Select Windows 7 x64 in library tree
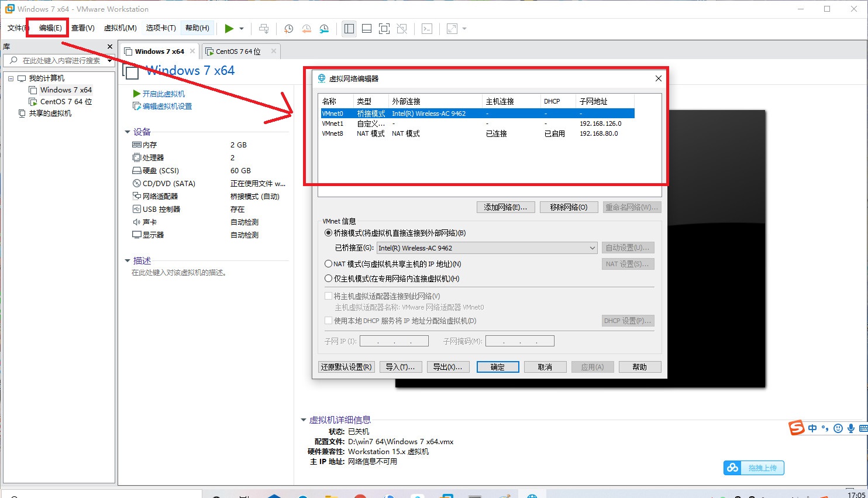The width and height of the screenshot is (868, 498). [66, 90]
